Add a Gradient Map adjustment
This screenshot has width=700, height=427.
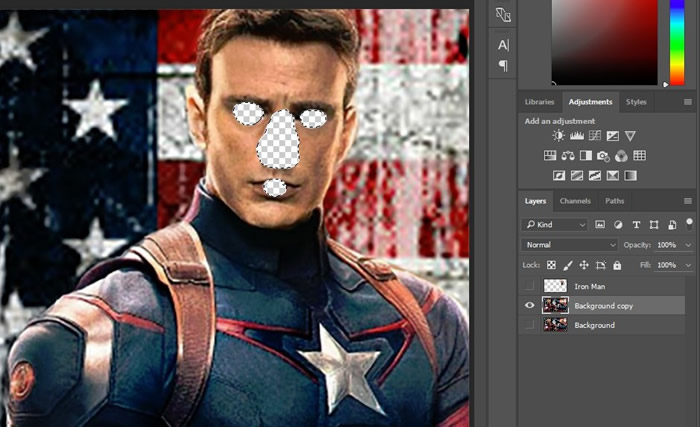click(x=630, y=176)
